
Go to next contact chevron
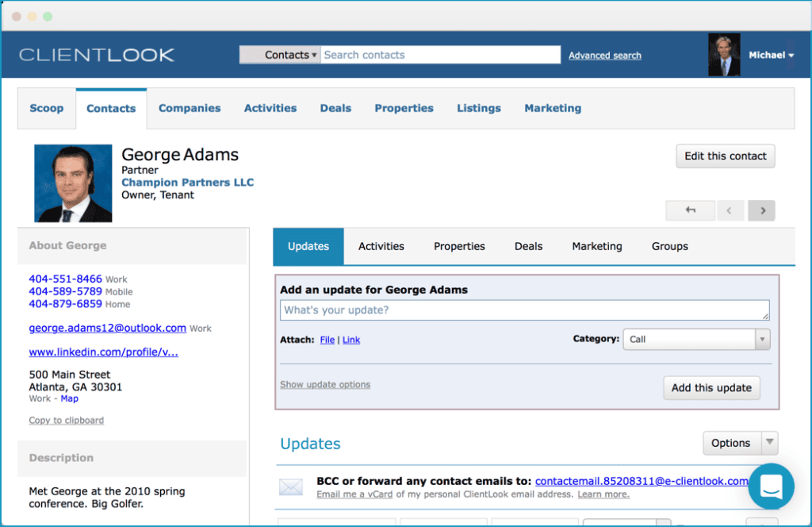[x=762, y=210]
